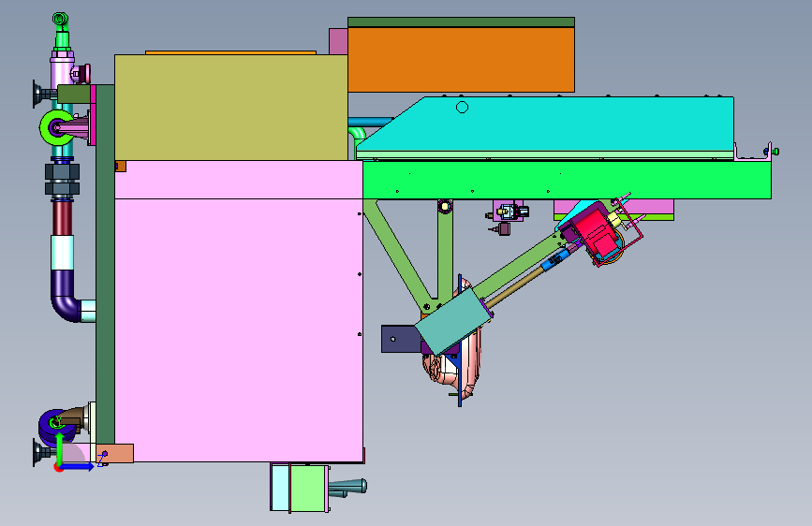Viewport: 812px width, 526px height.
Task: Select the pale cyan box under cabinet
Action: click(280, 488)
